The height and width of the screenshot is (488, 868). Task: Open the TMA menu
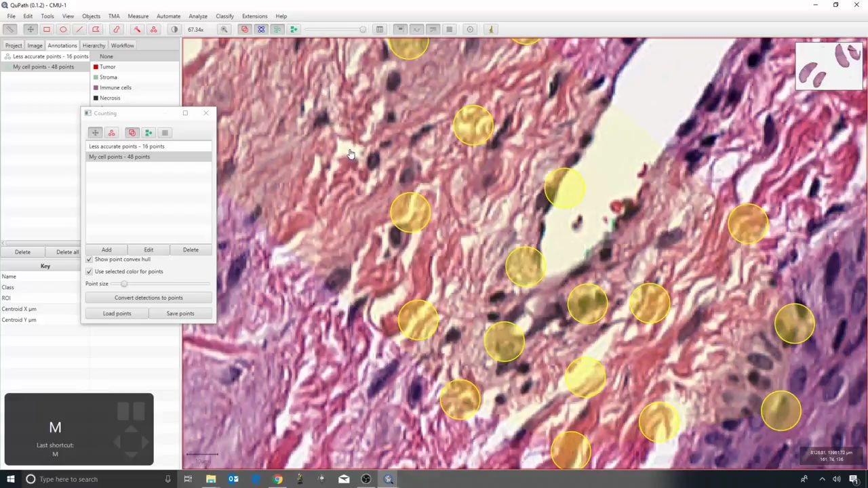(114, 16)
